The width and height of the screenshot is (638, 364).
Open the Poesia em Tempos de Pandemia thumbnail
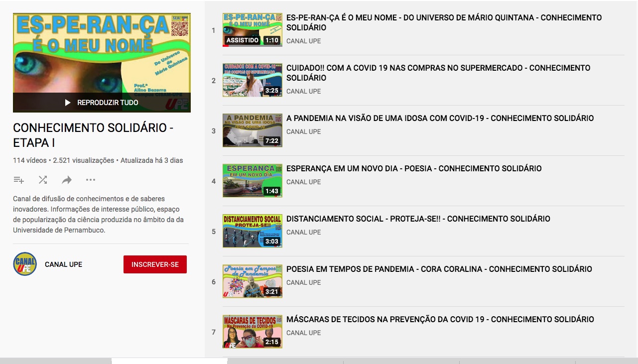252,281
